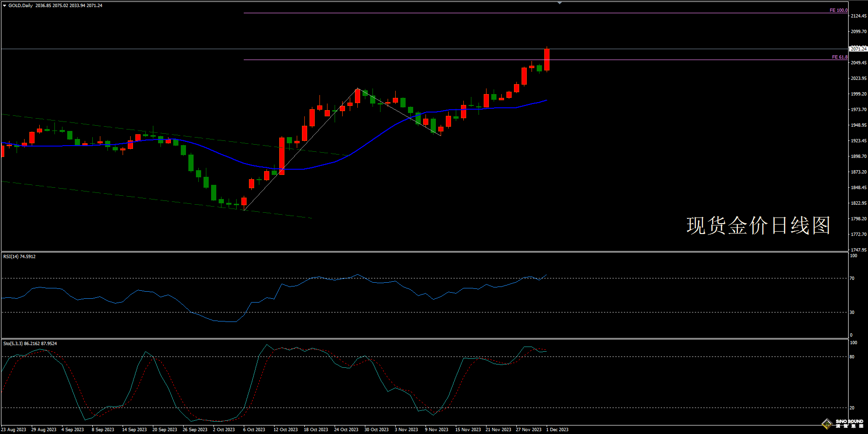Click the stochastic 20 level axis label
Viewport: 868px width, 434px height.
click(x=852, y=408)
